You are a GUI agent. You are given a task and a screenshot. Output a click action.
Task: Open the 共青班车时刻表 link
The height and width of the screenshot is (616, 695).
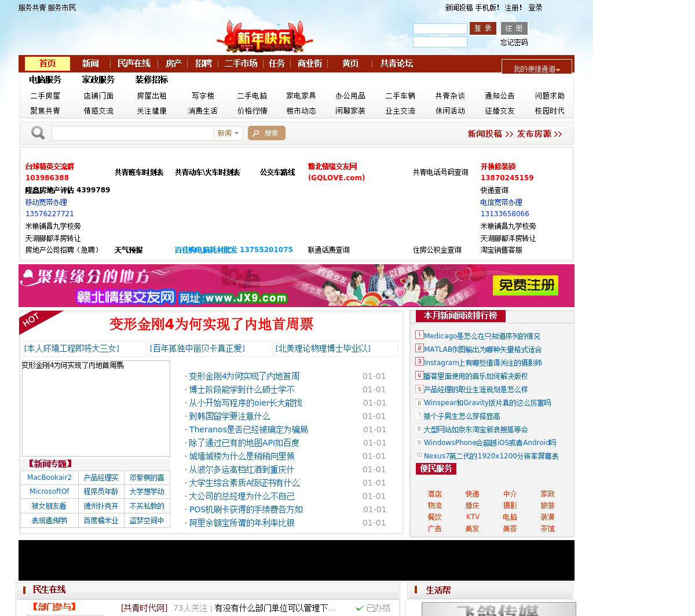139,172
